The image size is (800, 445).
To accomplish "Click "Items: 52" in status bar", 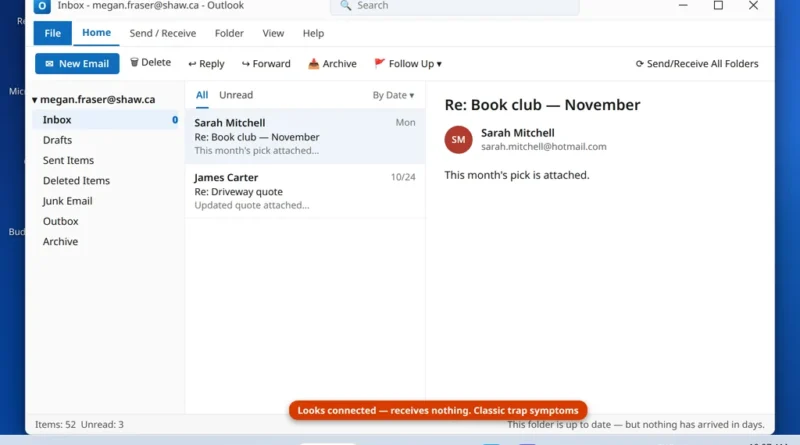I will (55, 425).
